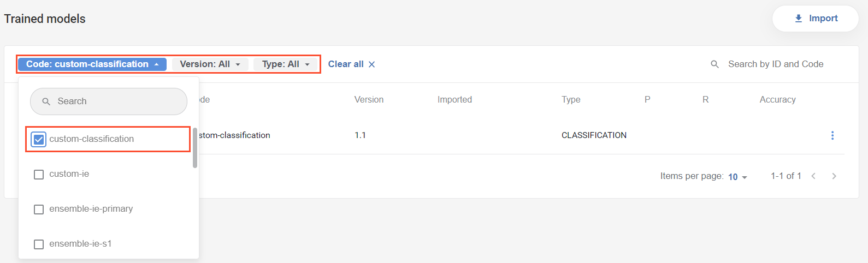Check the custom-ie checkbox

39,175
